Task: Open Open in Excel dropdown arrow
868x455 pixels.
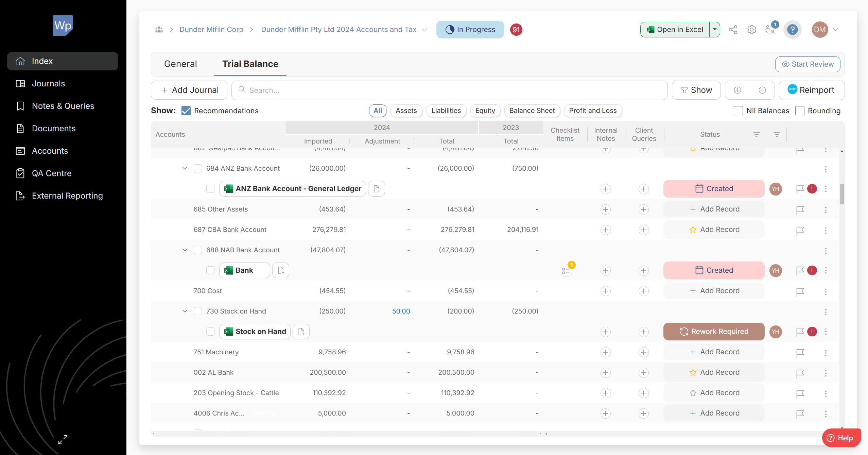Action: [715, 30]
